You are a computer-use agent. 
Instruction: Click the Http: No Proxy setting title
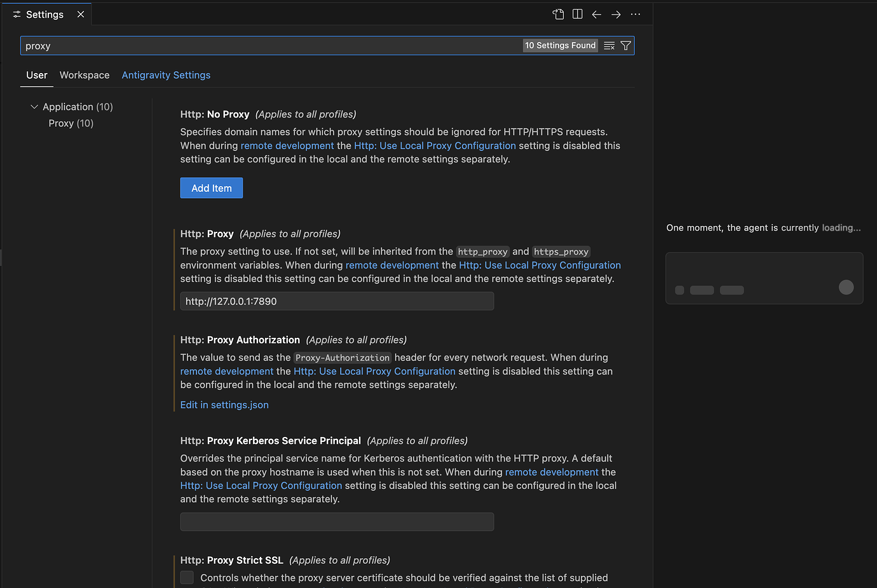click(215, 114)
